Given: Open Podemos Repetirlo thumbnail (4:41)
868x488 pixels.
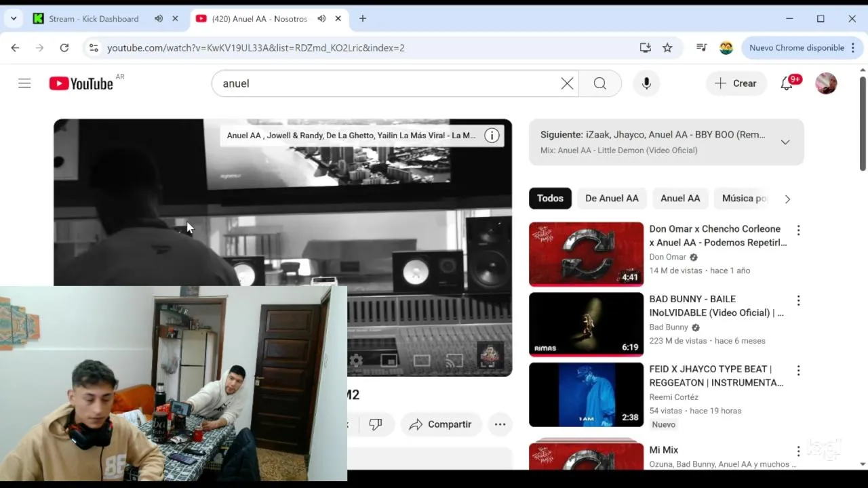Looking at the screenshot, I should click(x=586, y=254).
